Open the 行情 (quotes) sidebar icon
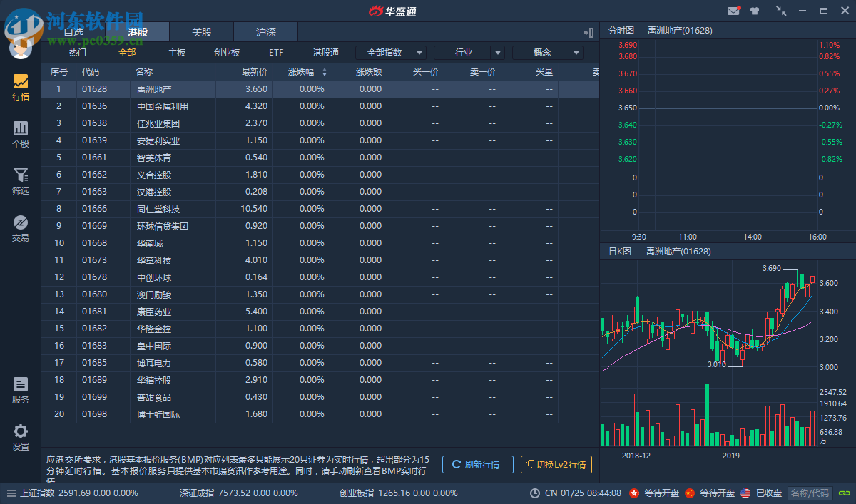The width and height of the screenshot is (856, 504). tap(20, 84)
